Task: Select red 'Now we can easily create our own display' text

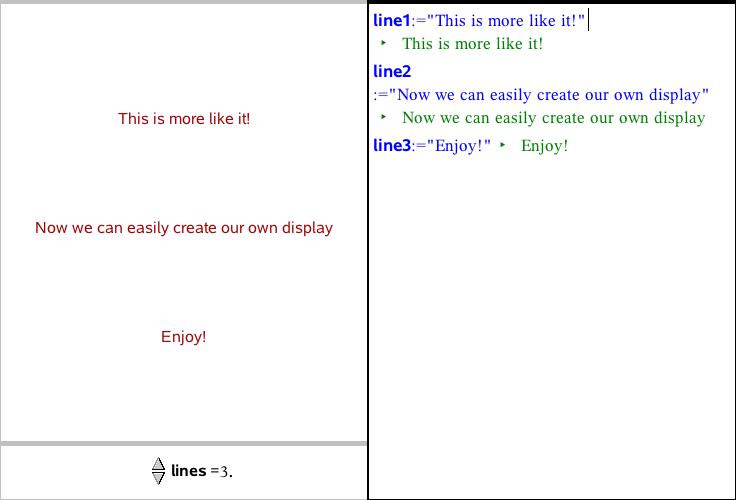Action: [x=184, y=228]
